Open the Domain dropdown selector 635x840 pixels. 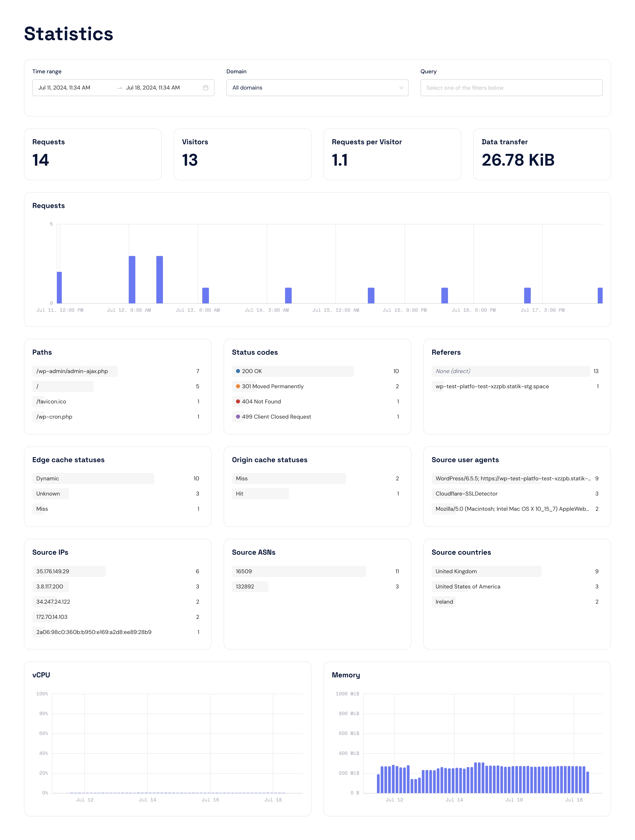click(317, 87)
